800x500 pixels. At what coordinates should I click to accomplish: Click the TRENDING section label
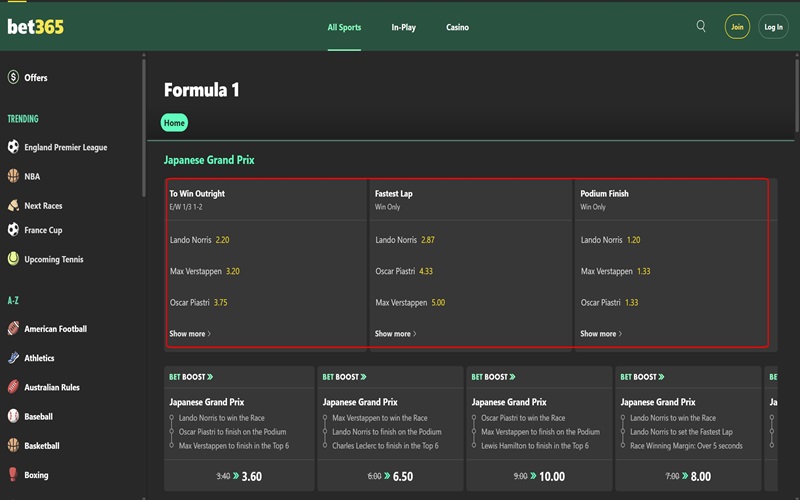coord(23,119)
